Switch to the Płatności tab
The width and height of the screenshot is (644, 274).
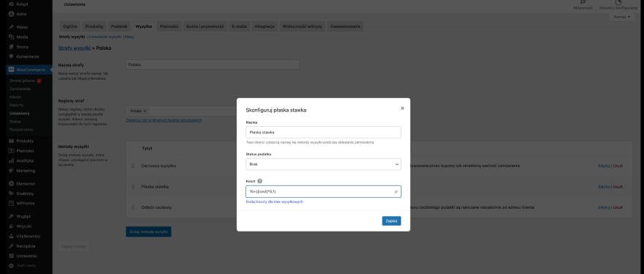tap(169, 26)
